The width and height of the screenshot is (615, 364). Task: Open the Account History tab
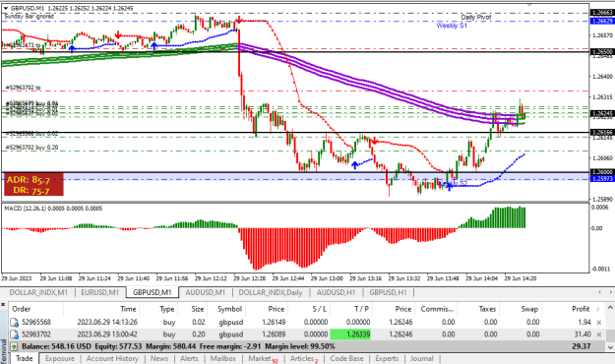click(x=112, y=358)
